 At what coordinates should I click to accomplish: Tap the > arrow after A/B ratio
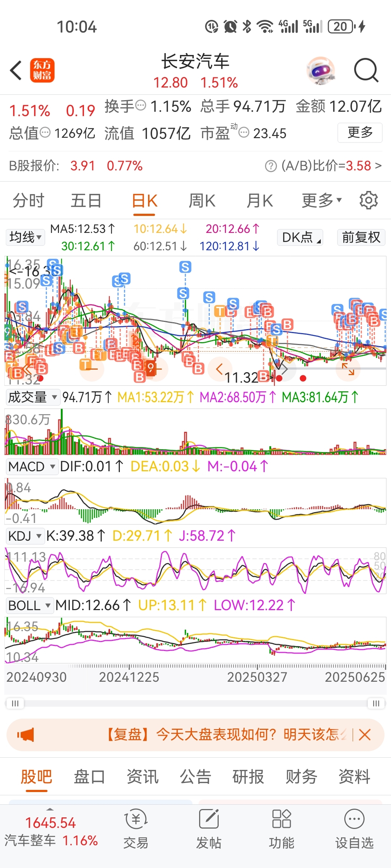378,166
